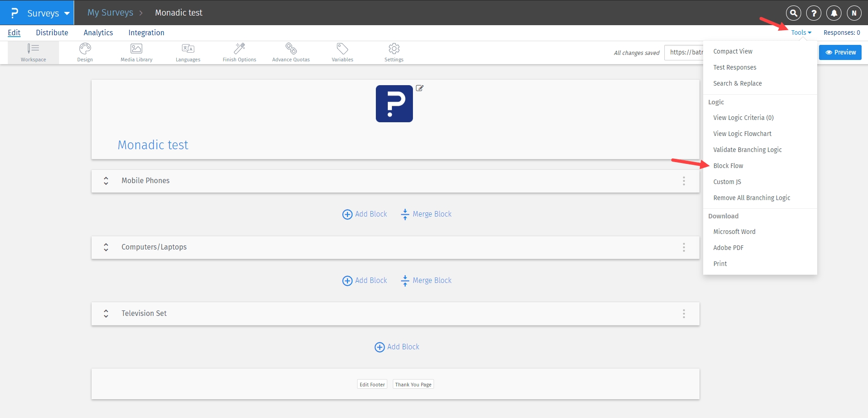Screen dimensions: 868x418
Task: Open the Design panel
Action: click(x=85, y=52)
